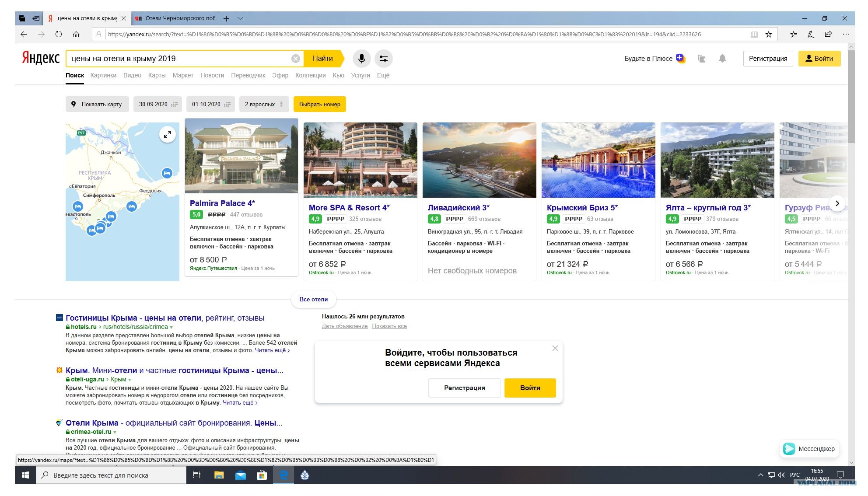Switch to the Карты search tab

click(x=157, y=75)
